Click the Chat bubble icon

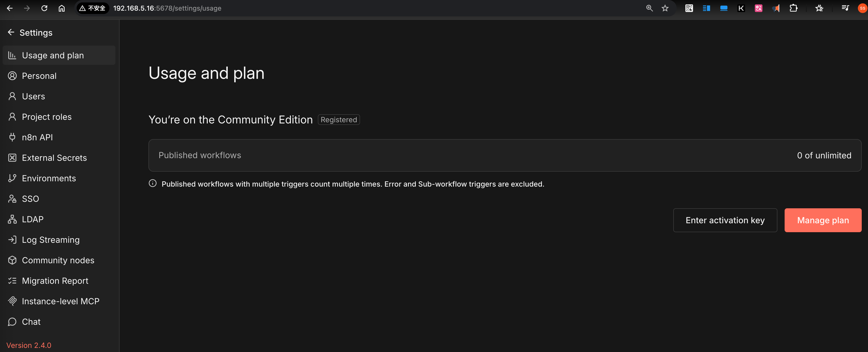pos(12,322)
